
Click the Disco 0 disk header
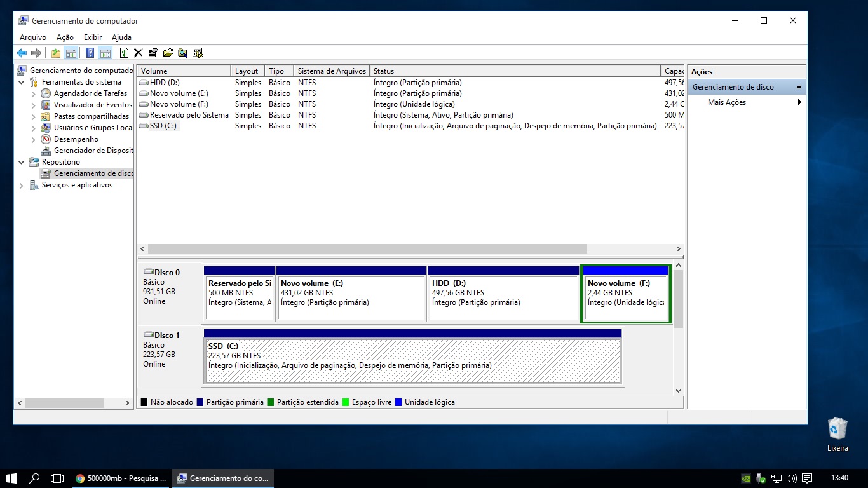[x=170, y=294]
